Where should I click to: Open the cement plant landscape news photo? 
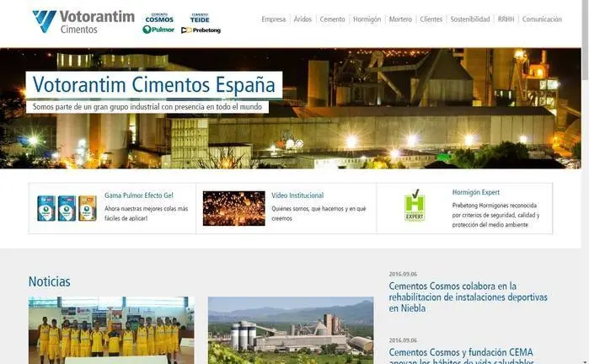point(291,330)
